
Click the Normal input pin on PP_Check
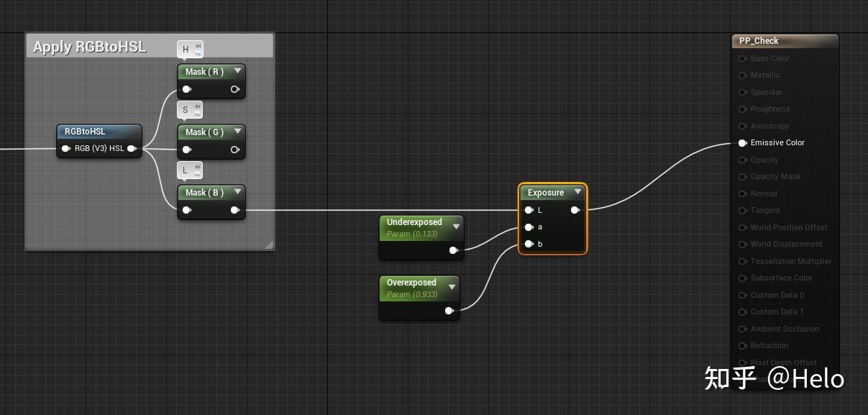coord(743,193)
